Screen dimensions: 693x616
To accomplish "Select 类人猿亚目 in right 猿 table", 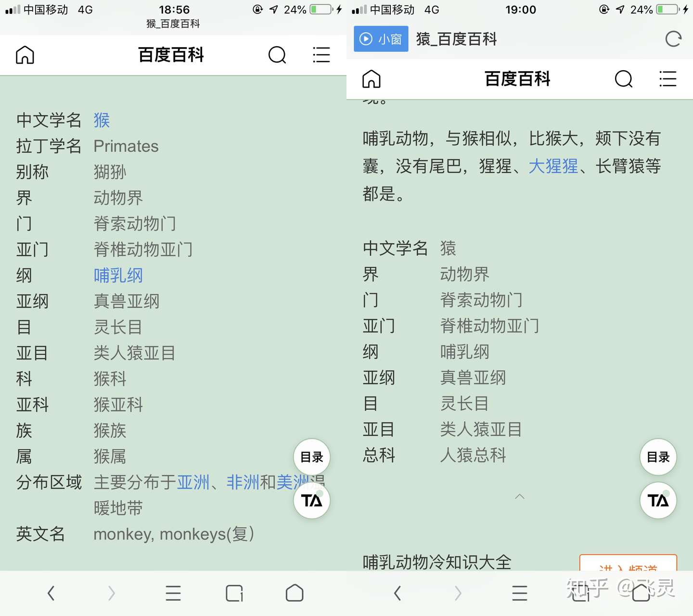I will point(481,429).
